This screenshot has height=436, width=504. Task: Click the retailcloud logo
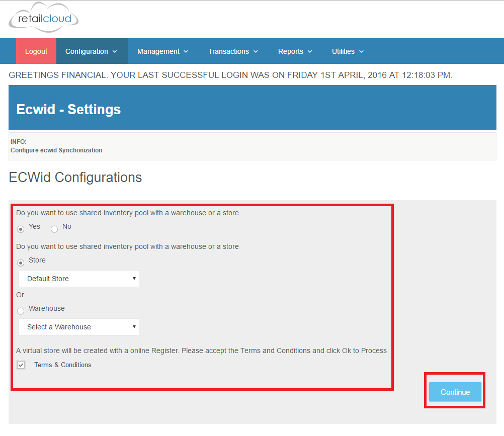click(x=43, y=18)
